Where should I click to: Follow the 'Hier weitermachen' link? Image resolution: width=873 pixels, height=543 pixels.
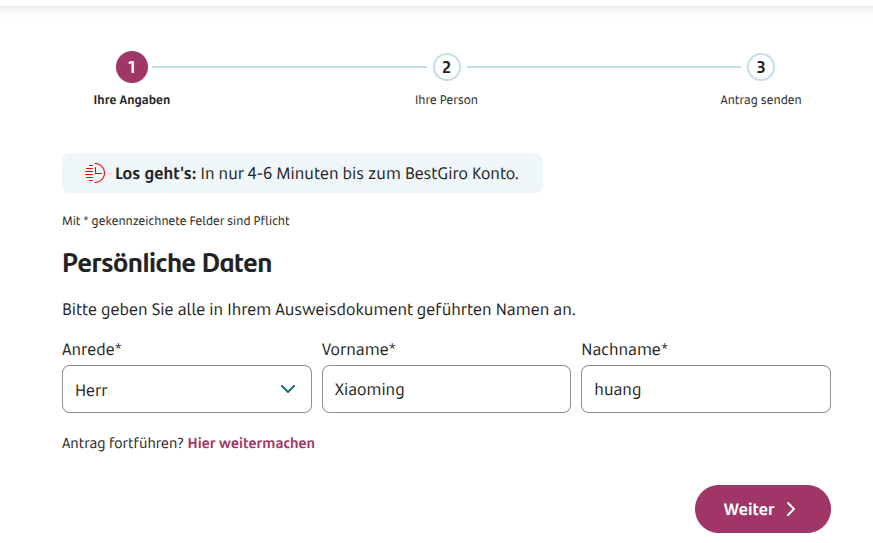[251, 443]
